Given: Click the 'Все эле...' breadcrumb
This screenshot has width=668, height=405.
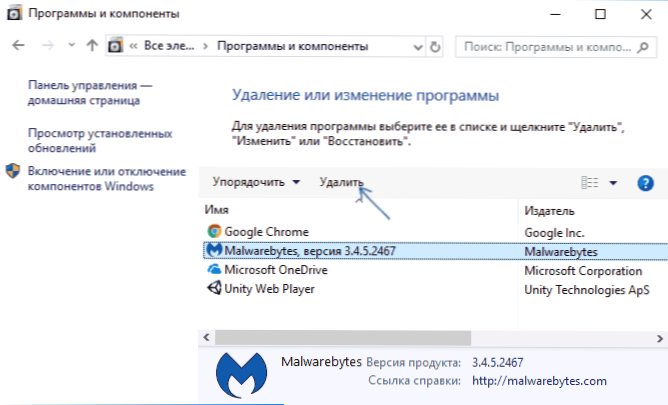Looking at the screenshot, I should (x=169, y=46).
